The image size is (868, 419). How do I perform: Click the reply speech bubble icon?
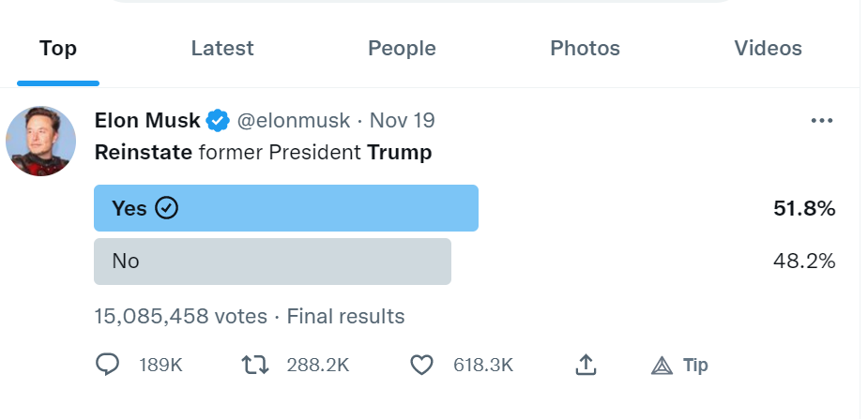(108, 365)
